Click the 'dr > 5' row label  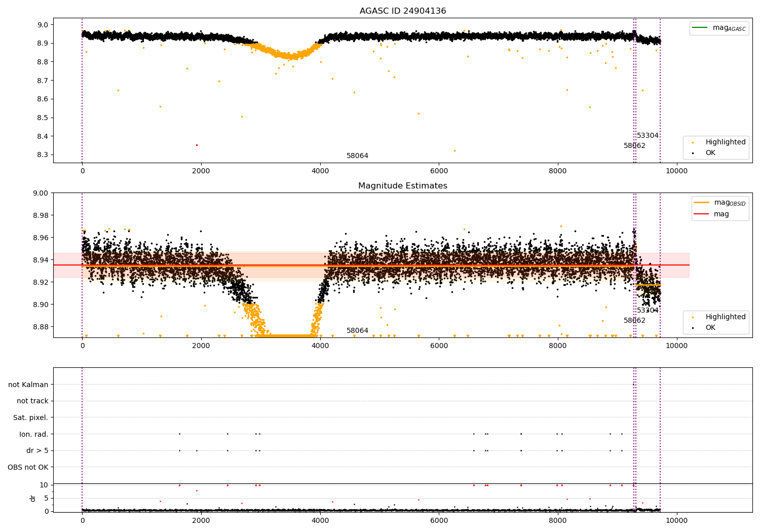point(37,450)
